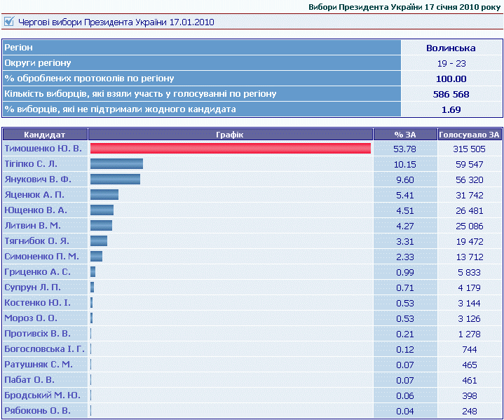This screenshot has width=504, height=420.
Task: Select the Графік column header
Action: coord(231,134)
